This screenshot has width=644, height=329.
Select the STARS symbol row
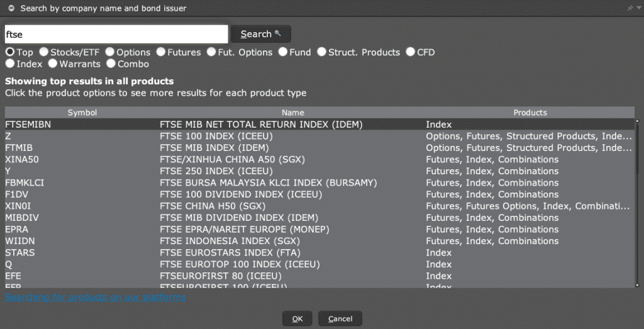(x=319, y=253)
